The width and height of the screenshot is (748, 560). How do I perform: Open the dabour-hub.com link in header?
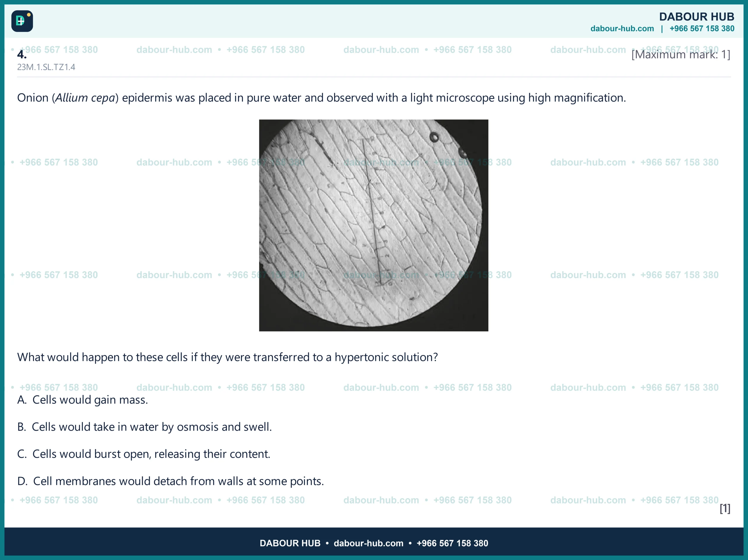[622, 29]
